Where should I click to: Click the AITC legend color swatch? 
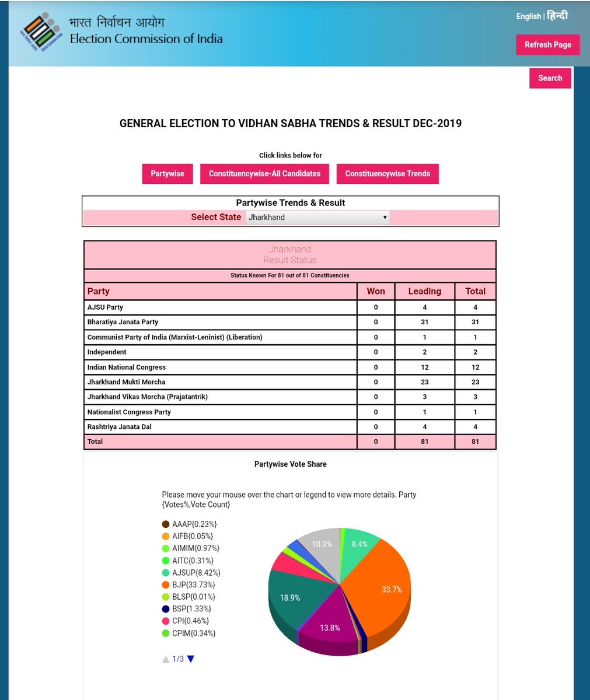tap(166, 561)
